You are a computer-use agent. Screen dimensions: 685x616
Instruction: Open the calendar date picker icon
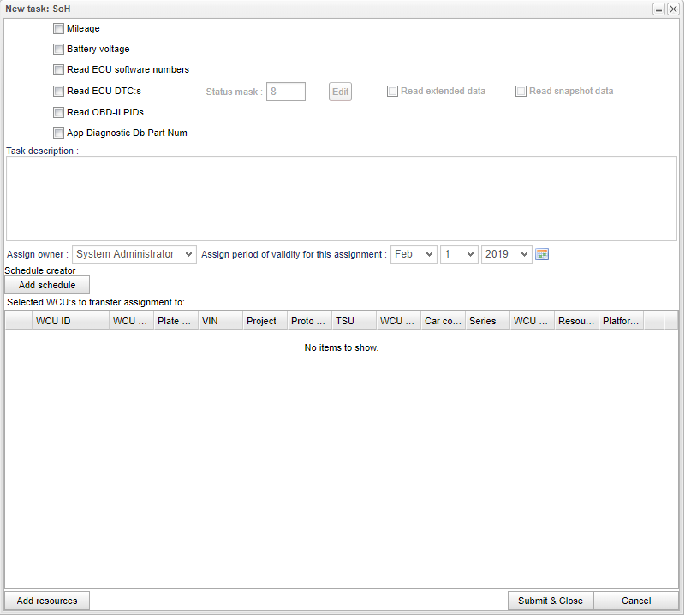[542, 254]
